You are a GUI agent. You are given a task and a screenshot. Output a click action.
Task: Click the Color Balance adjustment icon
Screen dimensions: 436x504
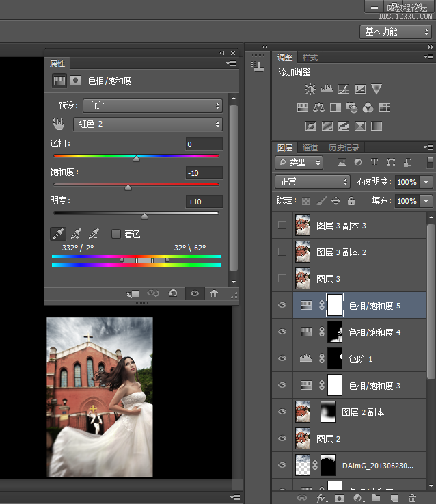click(x=318, y=107)
